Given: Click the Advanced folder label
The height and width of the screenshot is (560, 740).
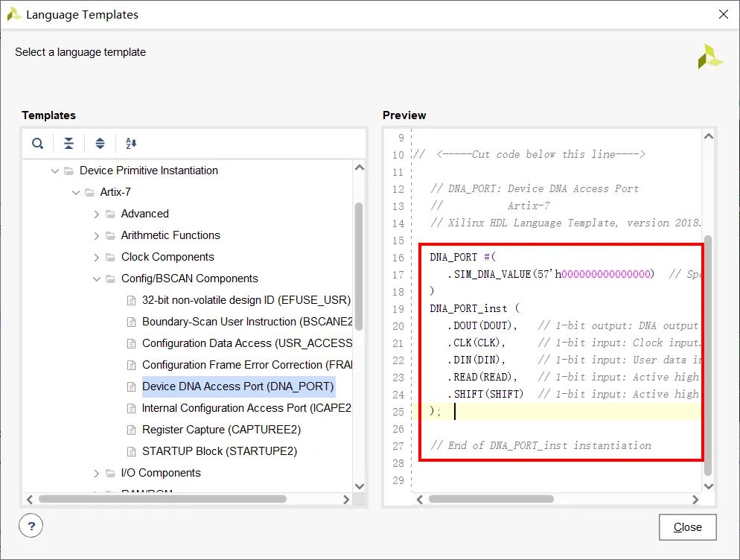Looking at the screenshot, I should click(x=145, y=214).
